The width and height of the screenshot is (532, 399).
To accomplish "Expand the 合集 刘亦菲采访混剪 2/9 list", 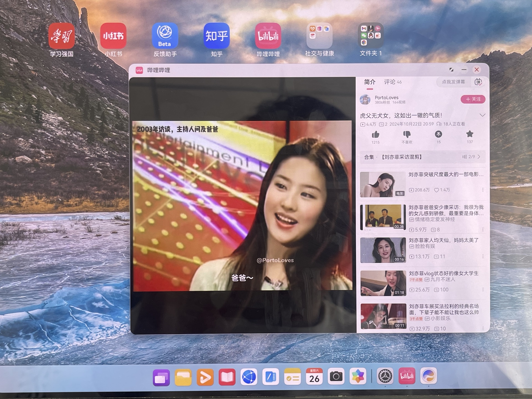I will coord(422,157).
